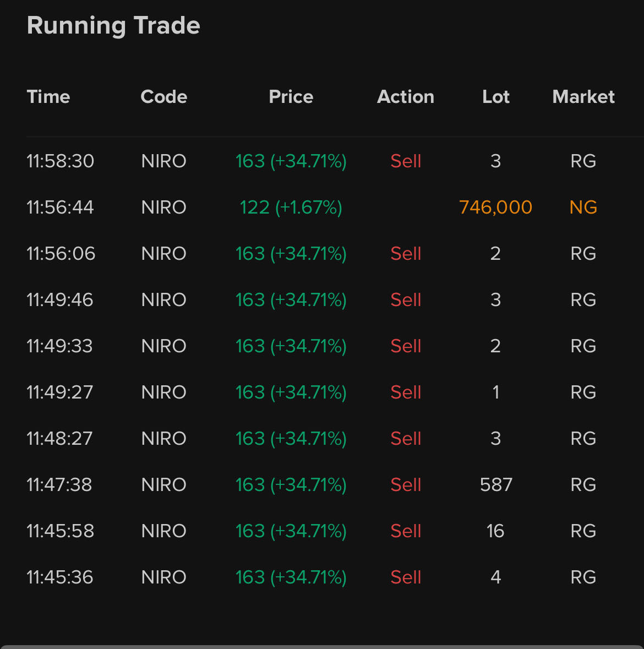644x649 pixels.
Task: Click the Sell action at 11:58:30
Action: pos(405,161)
